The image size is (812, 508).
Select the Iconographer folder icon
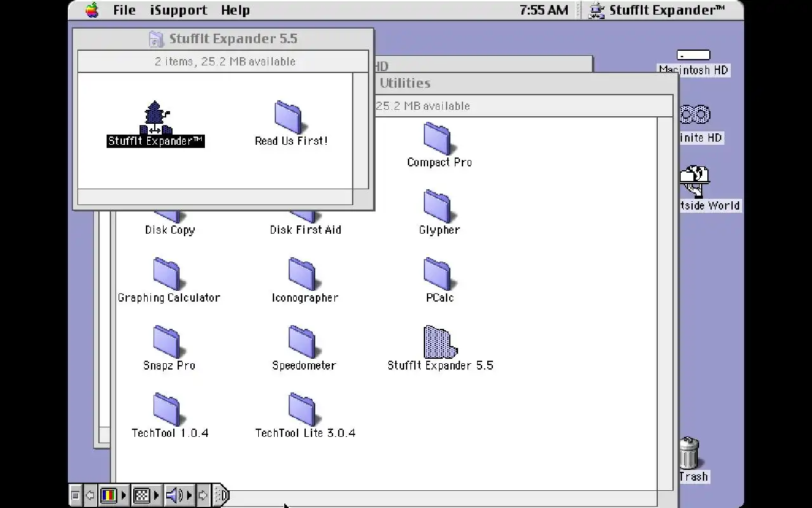pos(303,274)
